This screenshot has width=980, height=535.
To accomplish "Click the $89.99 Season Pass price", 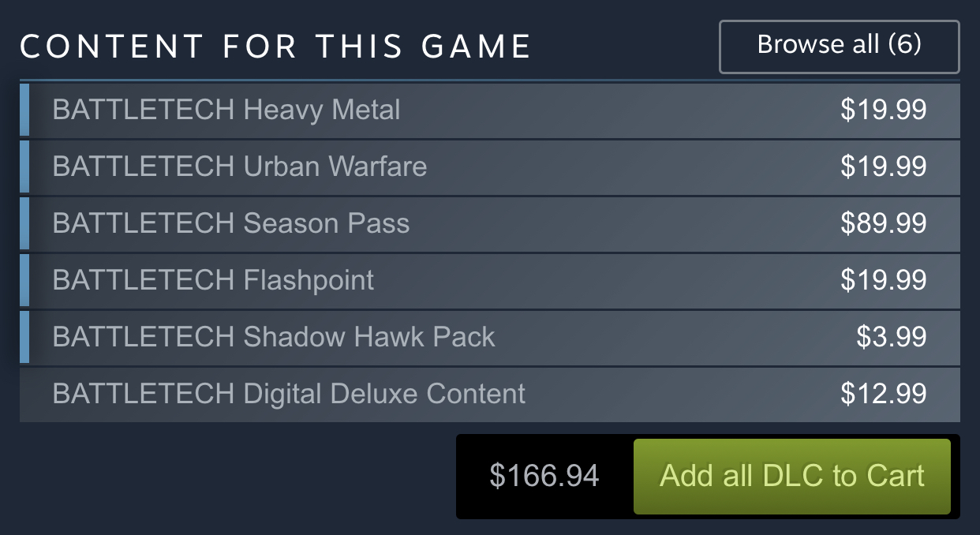I will (883, 223).
